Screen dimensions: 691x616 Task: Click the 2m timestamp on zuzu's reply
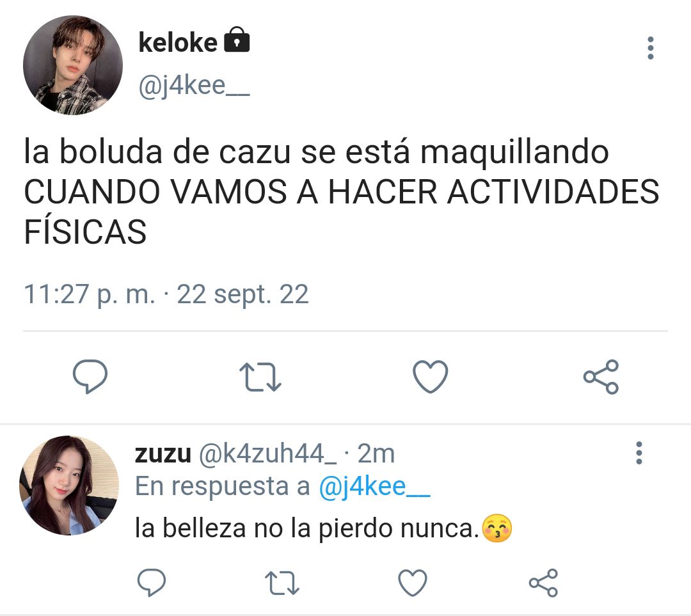[376, 453]
